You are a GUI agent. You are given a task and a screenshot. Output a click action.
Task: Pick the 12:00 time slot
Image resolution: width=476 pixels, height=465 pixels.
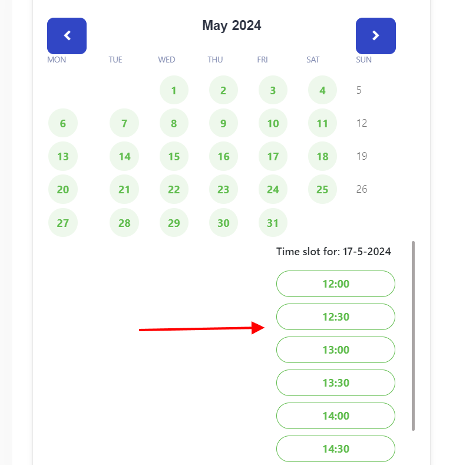(x=335, y=284)
